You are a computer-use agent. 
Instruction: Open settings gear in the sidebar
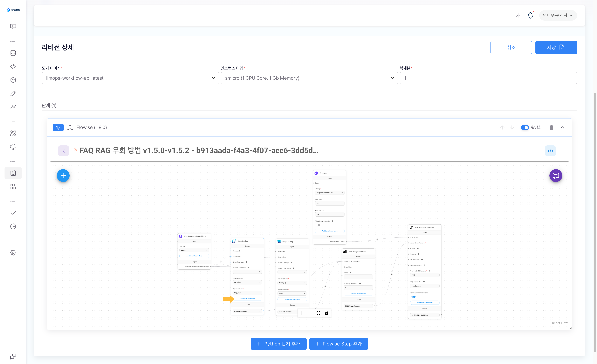click(x=13, y=252)
